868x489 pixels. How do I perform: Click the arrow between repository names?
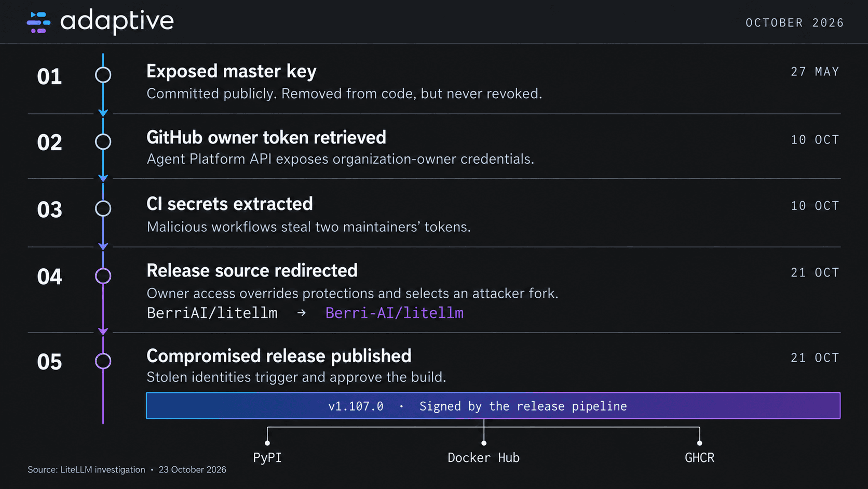point(302,313)
